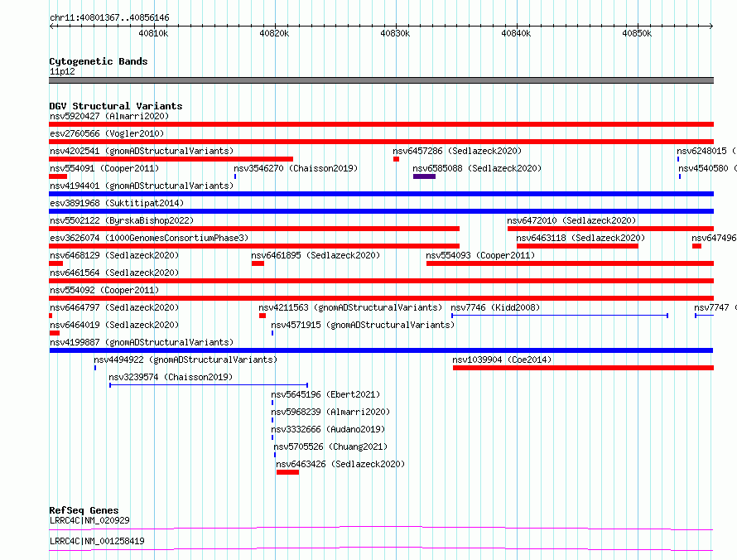Click nsv3332666 (Audano2019) label

pos(328,429)
